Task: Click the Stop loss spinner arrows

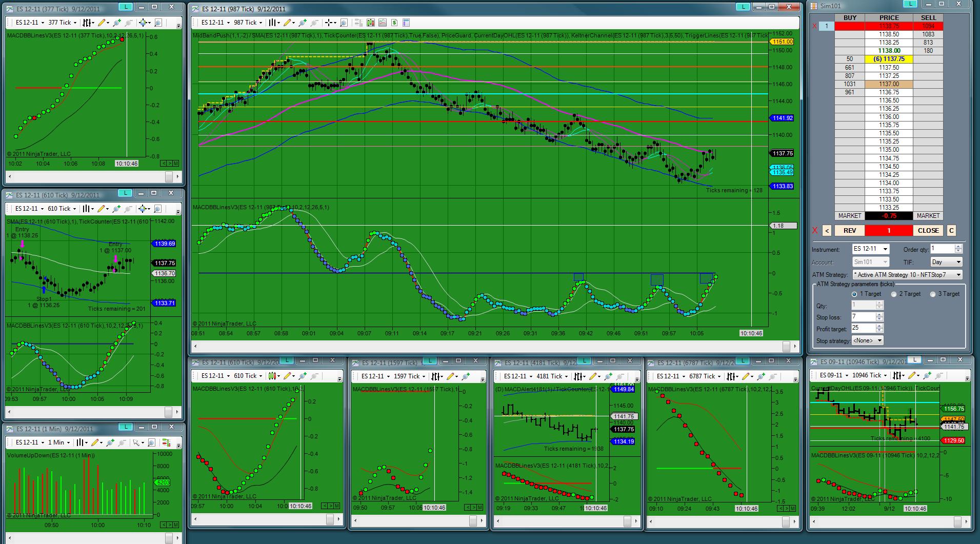Action: click(879, 317)
